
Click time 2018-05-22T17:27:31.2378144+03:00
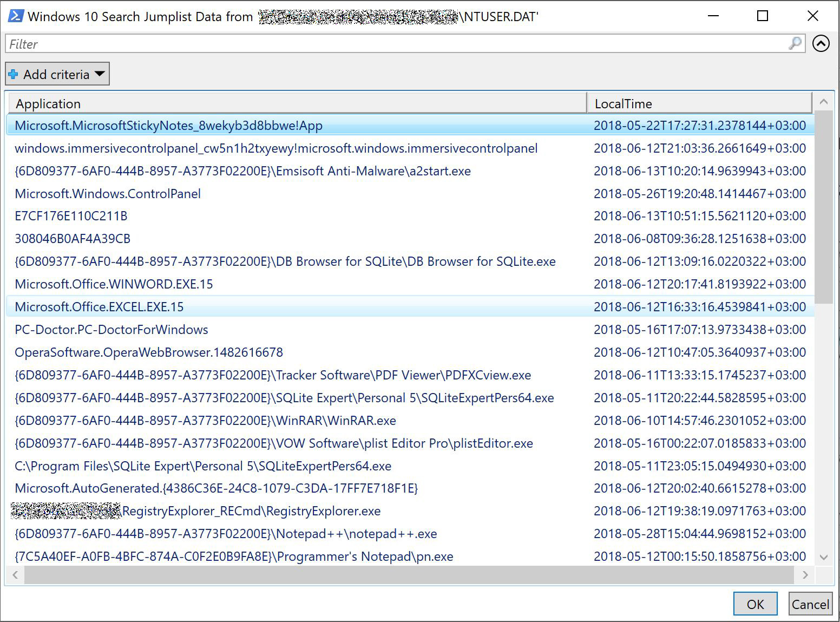point(700,126)
